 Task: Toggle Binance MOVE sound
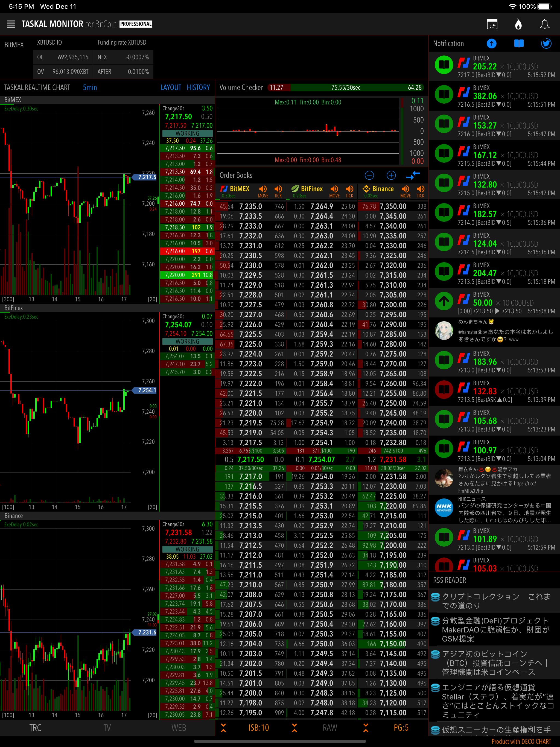pyautogui.click(x=406, y=191)
